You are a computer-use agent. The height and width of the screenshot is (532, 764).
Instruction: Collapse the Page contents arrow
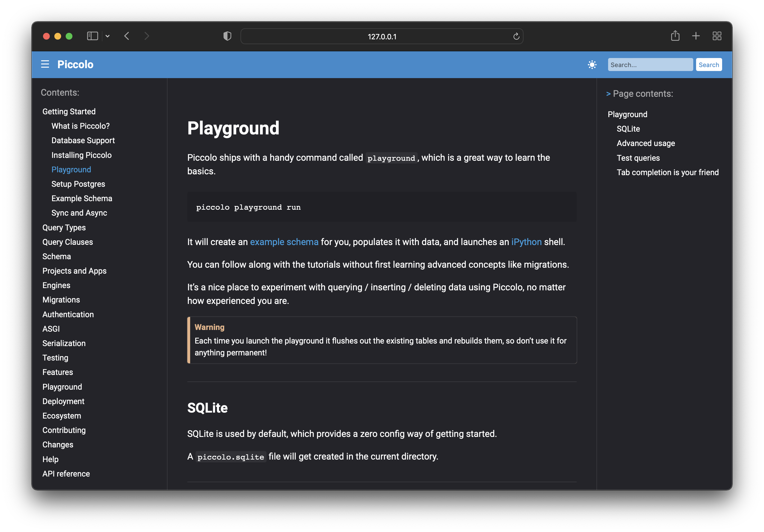(608, 94)
